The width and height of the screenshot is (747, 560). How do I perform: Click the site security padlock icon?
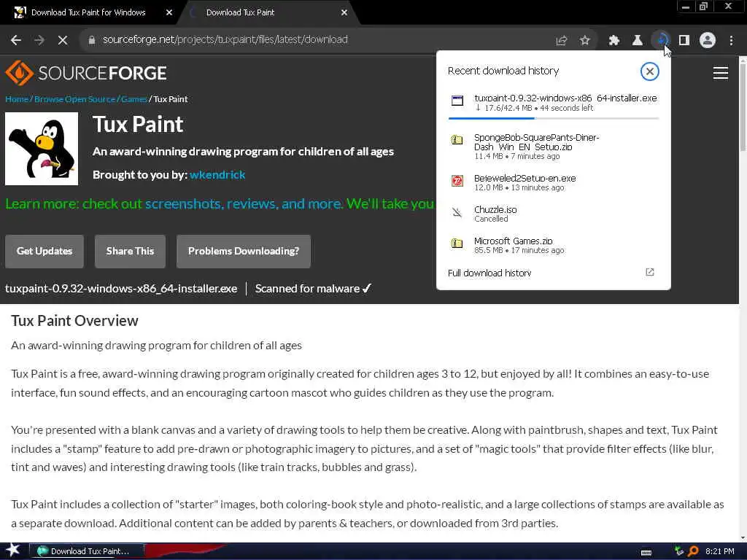[x=92, y=40]
